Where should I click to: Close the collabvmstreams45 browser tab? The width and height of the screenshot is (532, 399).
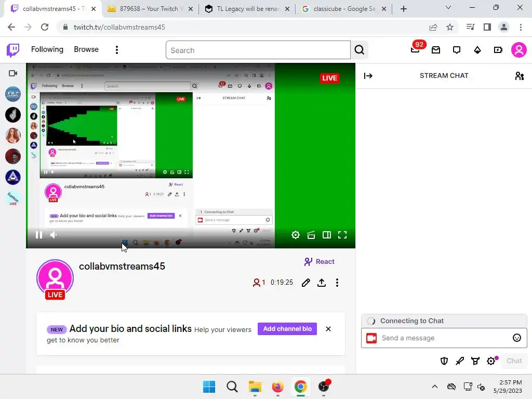click(94, 9)
